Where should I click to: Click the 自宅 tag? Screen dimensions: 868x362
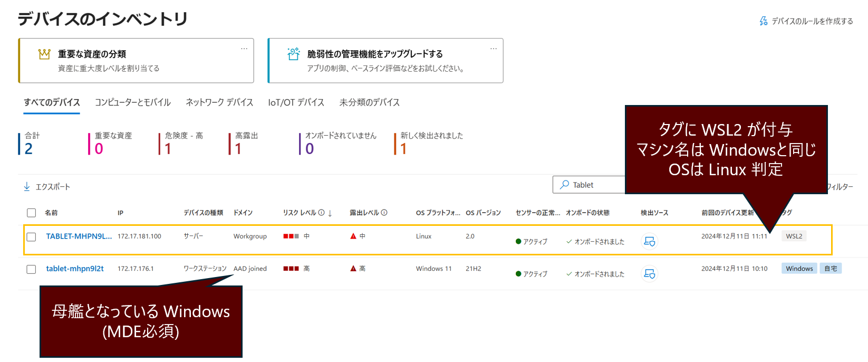click(x=831, y=269)
